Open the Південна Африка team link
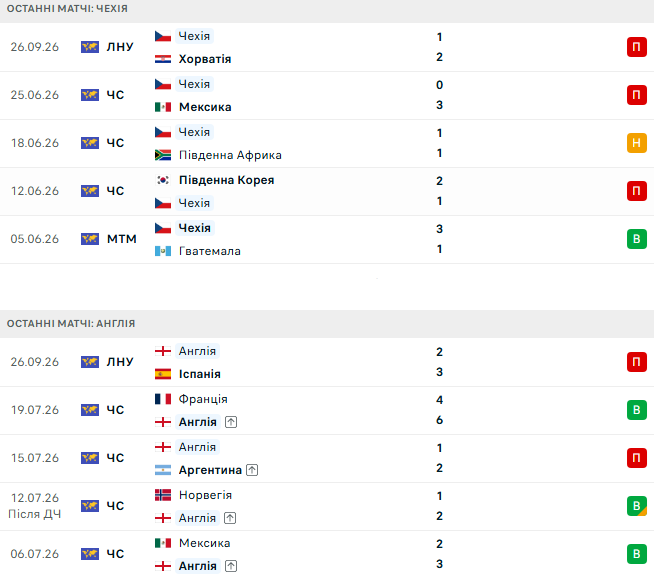The height and width of the screenshot is (578, 654). click(x=230, y=155)
